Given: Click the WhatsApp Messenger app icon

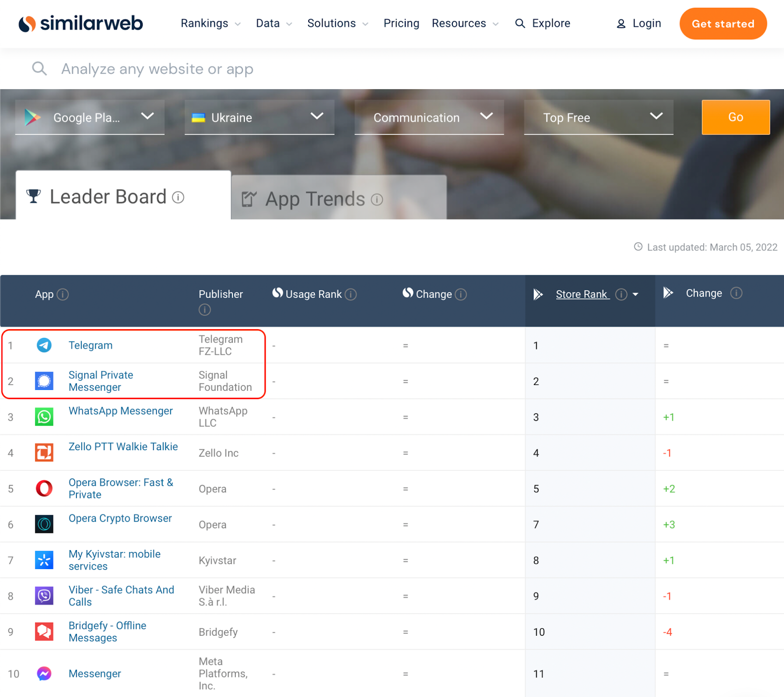Looking at the screenshot, I should pyautogui.click(x=44, y=417).
